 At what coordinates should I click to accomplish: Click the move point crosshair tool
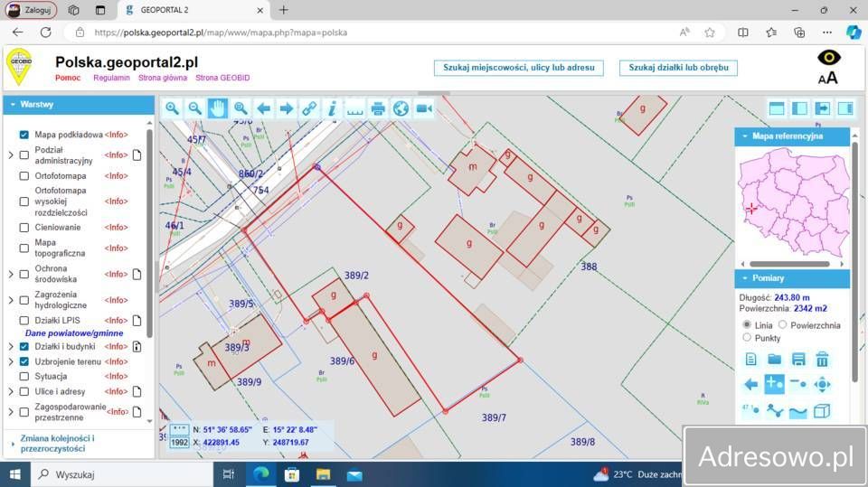pyautogui.click(x=822, y=384)
